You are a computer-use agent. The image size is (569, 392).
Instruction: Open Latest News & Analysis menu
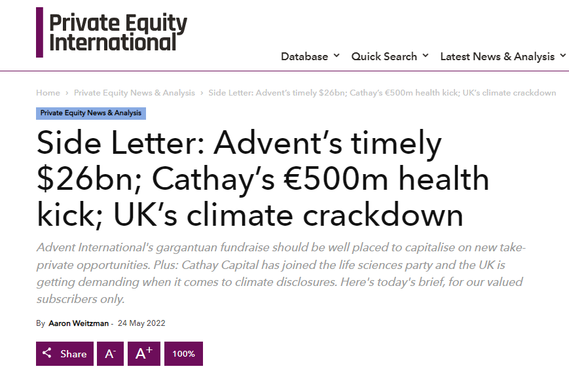(x=498, y=56)
